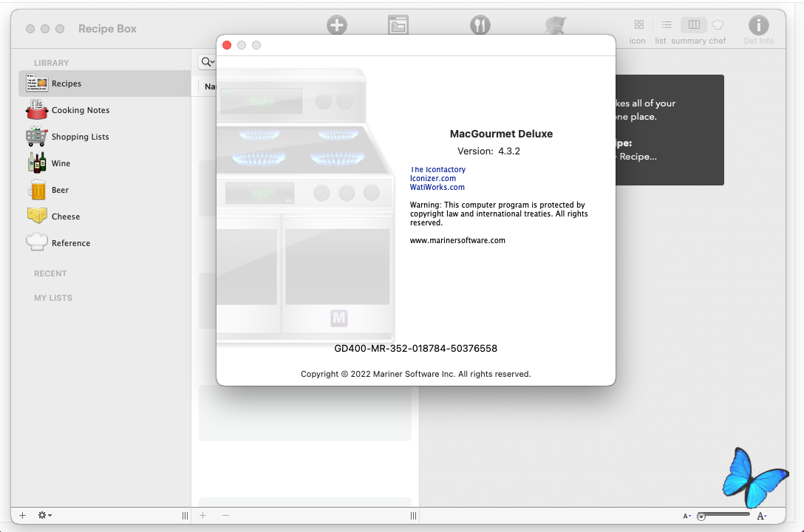804x532 pixels.
Task: Click the cheese wedge icon
Action: pos(37,216)
